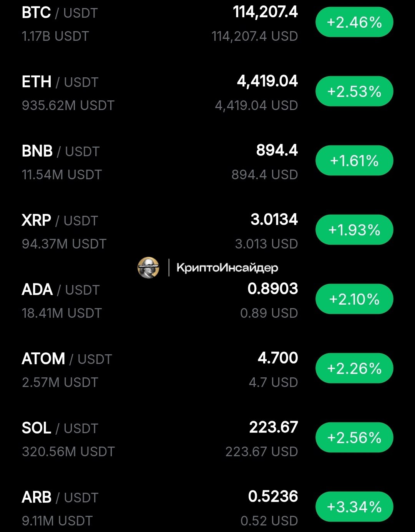Click the SOL price 223.67
Screen dimensions: 415x532
click(274, 427)
